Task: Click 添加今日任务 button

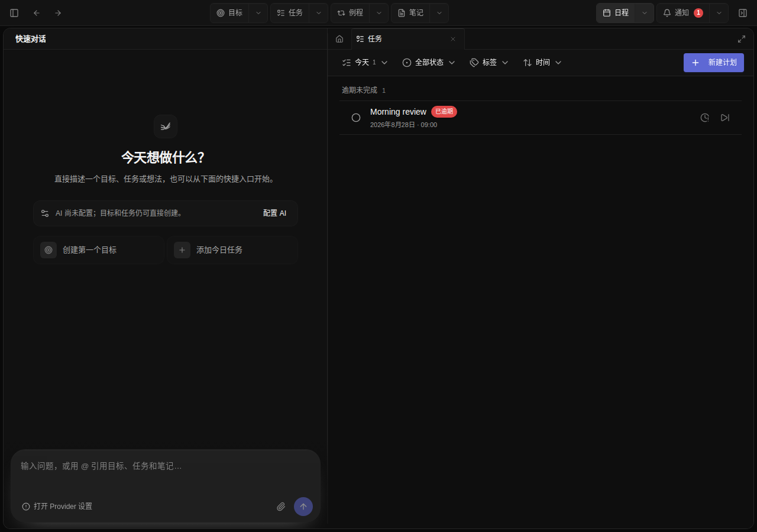Action: coord(232,250)
